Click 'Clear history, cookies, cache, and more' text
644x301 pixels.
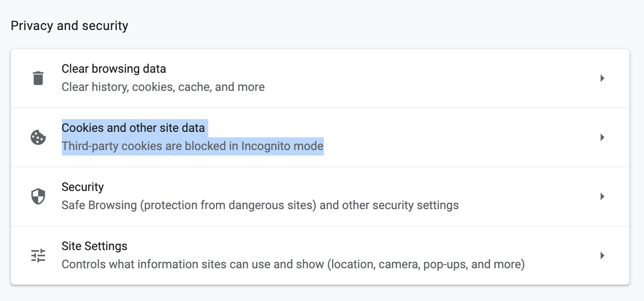tap(163, 87)
